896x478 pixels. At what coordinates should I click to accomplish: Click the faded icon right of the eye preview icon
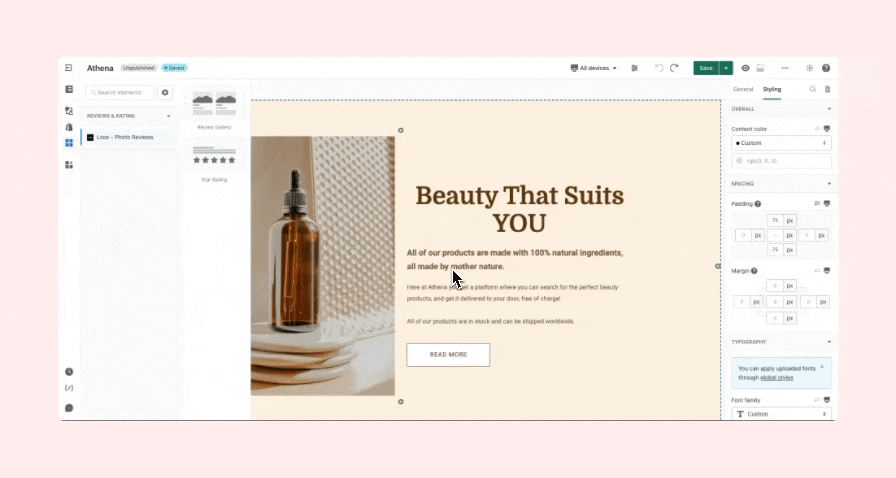tap(760, 68)
